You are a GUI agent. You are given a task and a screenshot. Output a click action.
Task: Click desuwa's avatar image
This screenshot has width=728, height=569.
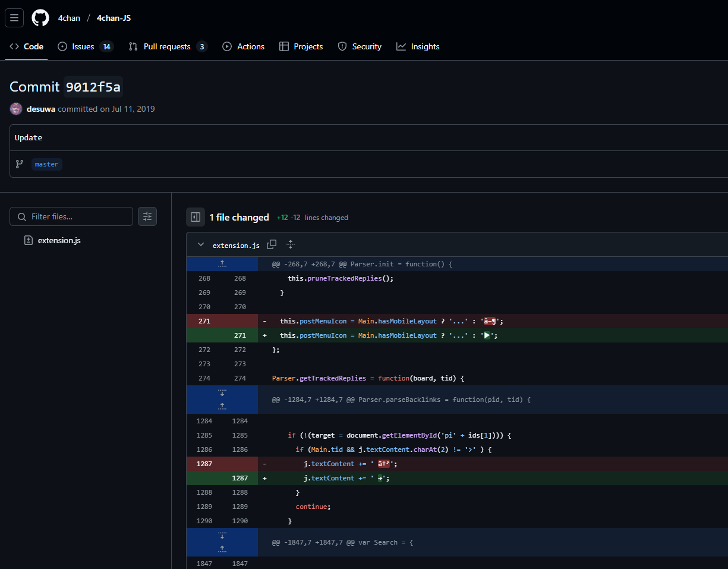[16, 109]
